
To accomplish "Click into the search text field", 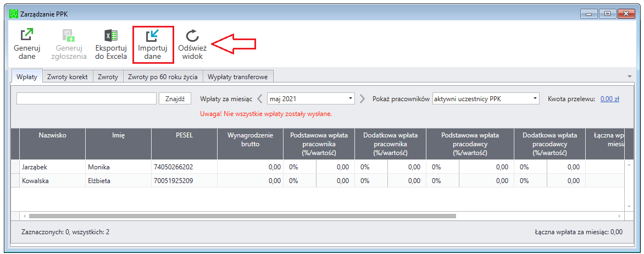I will [x=87, y=98].
